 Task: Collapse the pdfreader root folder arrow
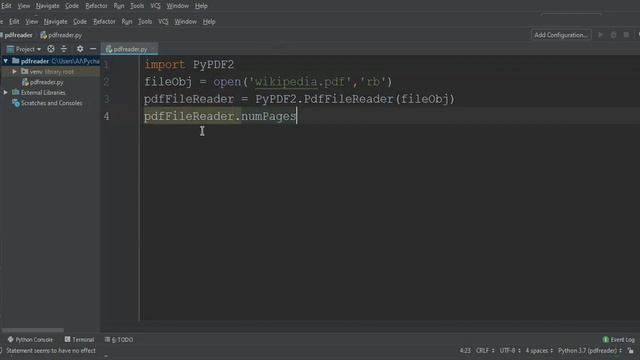(x=6, y=61)
